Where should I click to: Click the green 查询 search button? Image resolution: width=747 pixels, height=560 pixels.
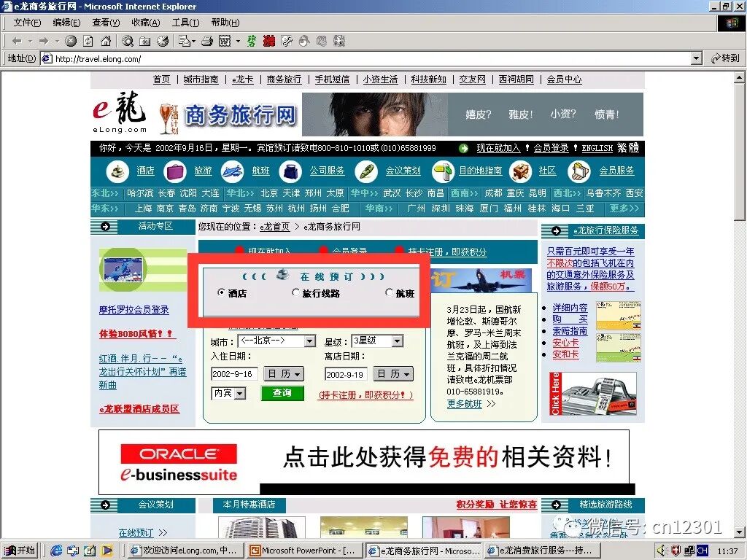click(282, 393)
